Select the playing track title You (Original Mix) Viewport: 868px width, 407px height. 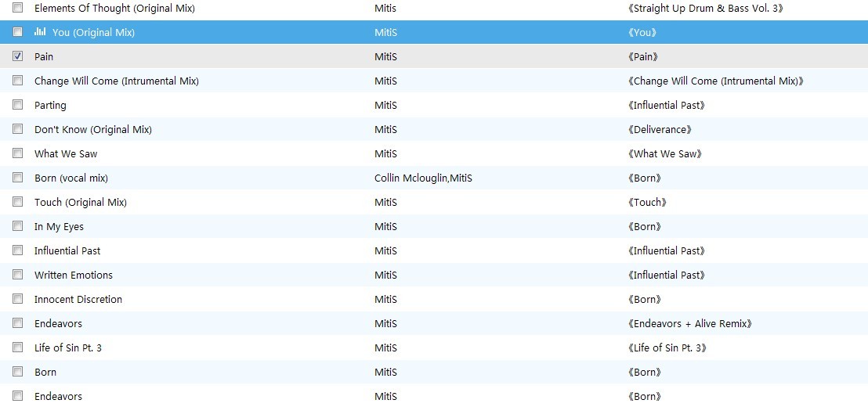(93, 33)
